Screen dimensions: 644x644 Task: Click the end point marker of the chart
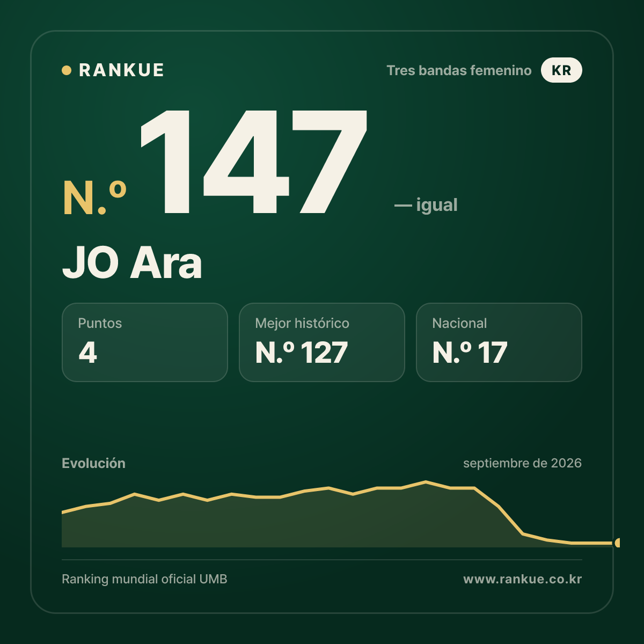(x=618, y=543)
